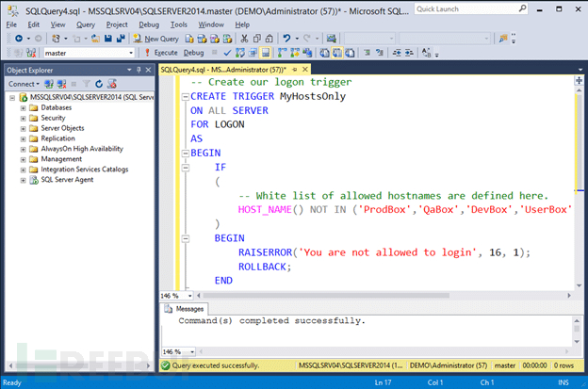Click Disconnect icon in Object Explorer toolbar

62,84
